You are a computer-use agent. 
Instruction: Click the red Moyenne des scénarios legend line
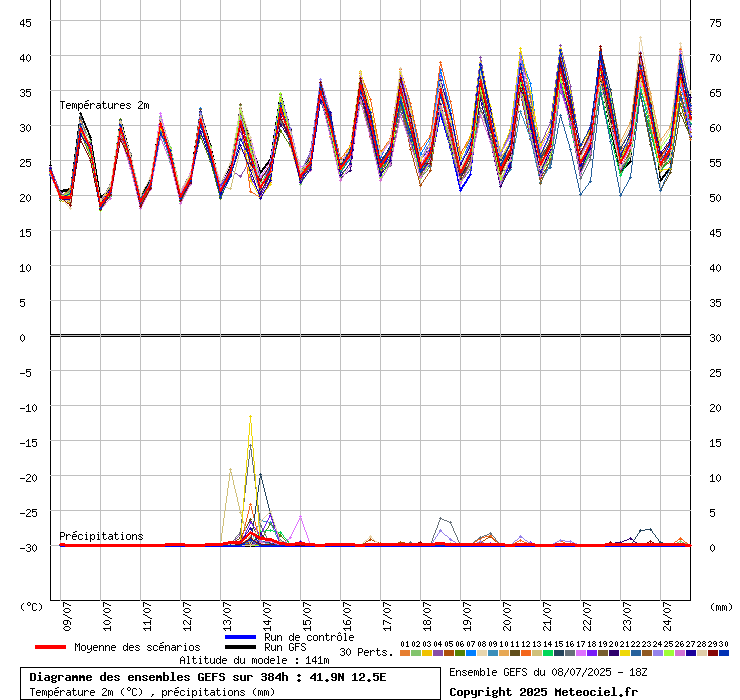point(50,647)
